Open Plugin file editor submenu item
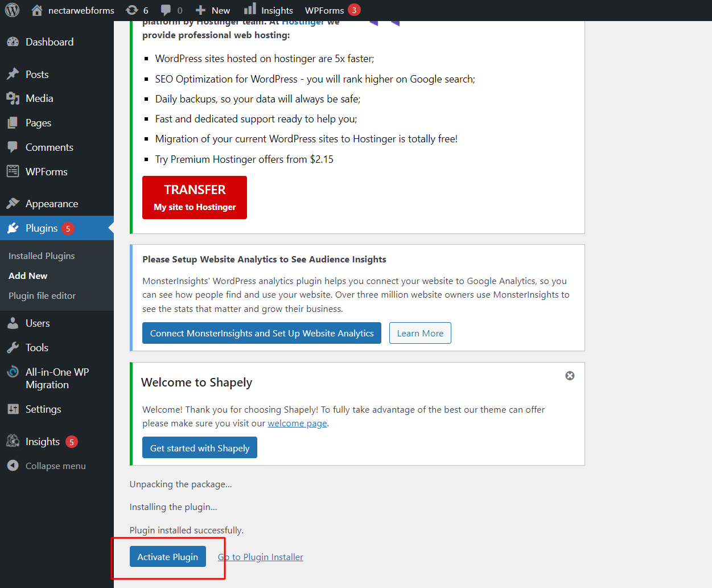Screen dimensions: 712x588 pos(42,296)
